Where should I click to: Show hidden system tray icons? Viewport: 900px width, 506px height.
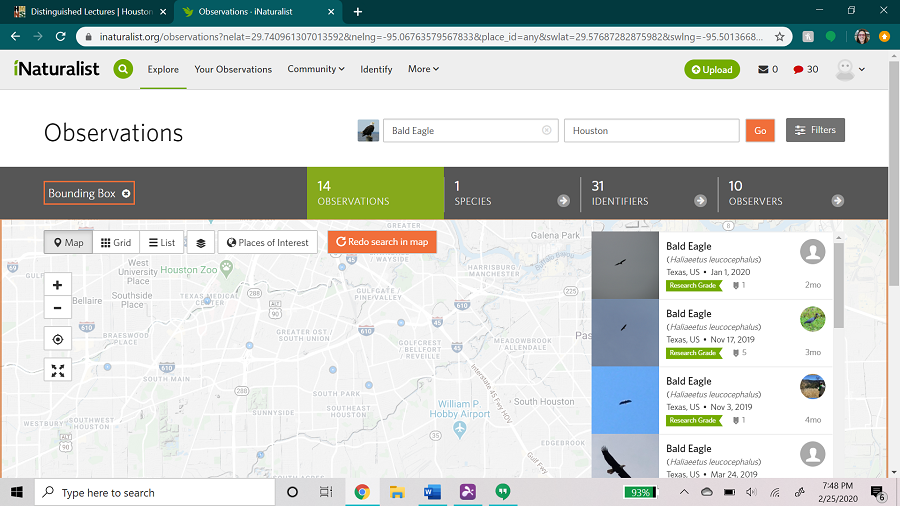click(684, 492)
